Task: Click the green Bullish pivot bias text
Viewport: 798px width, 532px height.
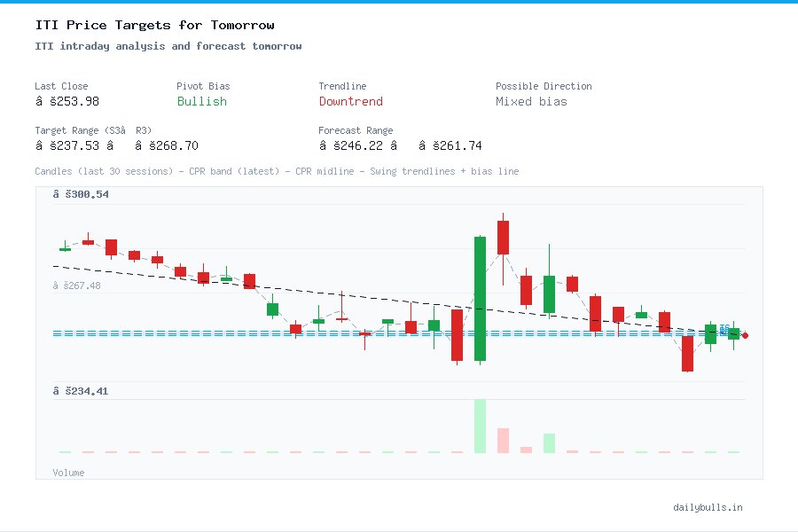Action: [201, 102]
